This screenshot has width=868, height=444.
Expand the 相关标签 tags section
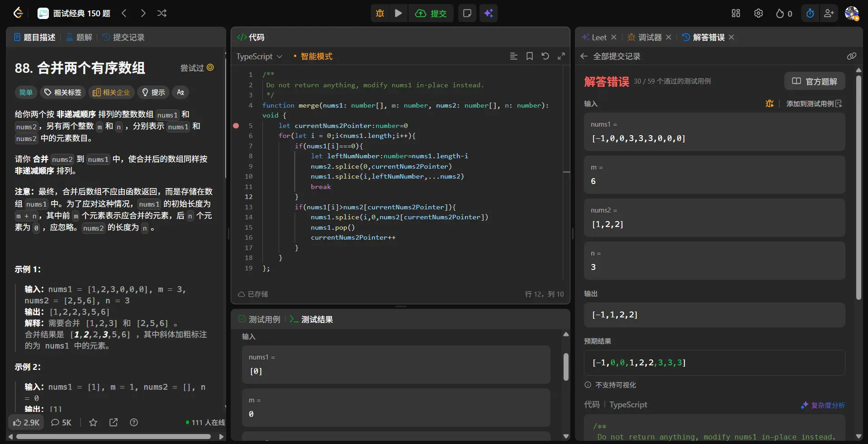63,92
